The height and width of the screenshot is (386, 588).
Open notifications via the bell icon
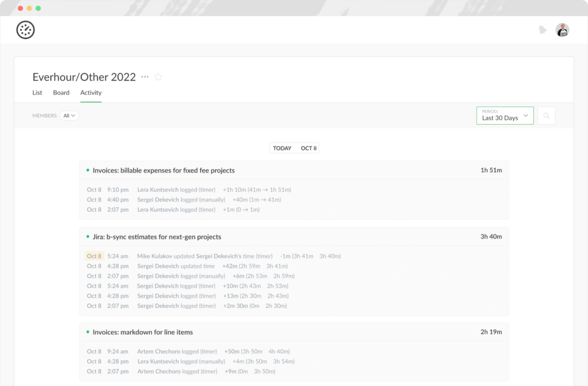(543, 29)
